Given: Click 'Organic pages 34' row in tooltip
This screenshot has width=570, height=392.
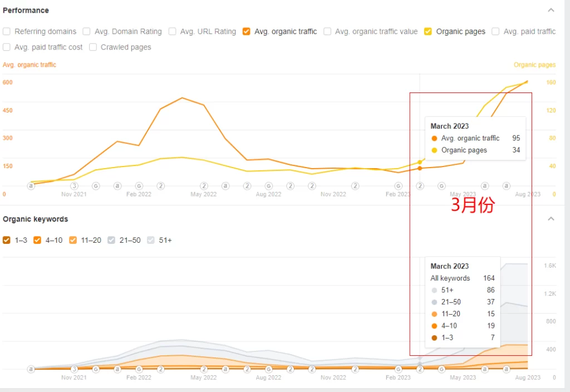Looking at the screenshot, I should [x=475, y=150].
